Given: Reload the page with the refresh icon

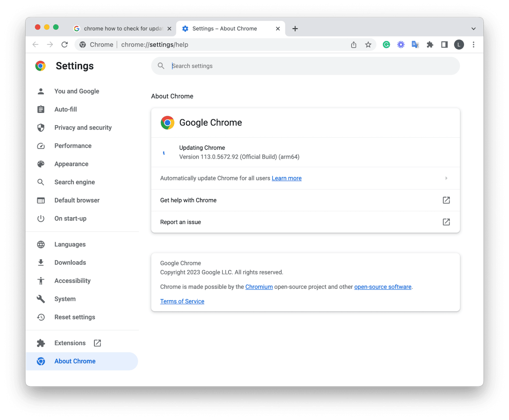Looking at the screenshot, I should coord(65,44).
